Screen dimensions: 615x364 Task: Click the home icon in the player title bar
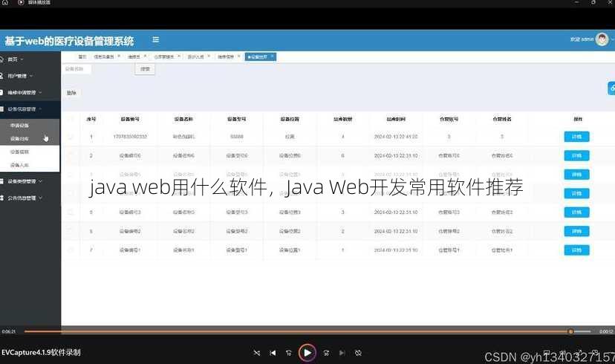[x=5, y=2]
